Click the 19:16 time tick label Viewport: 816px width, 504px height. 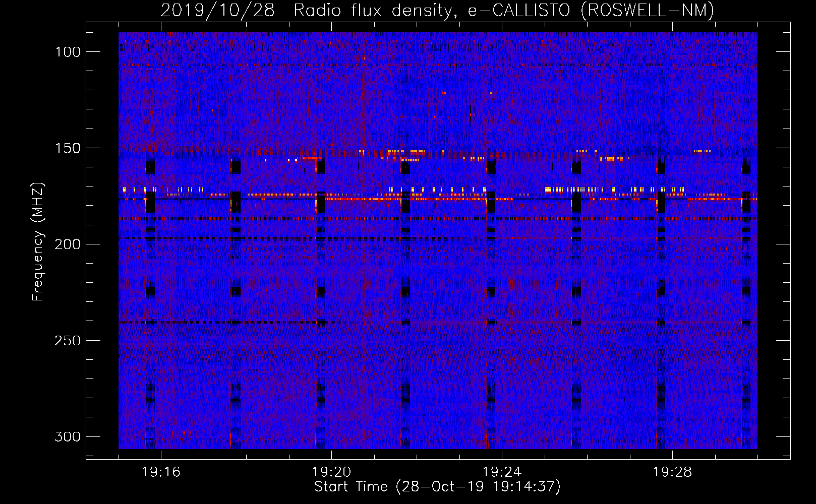(x=161, y=472)
